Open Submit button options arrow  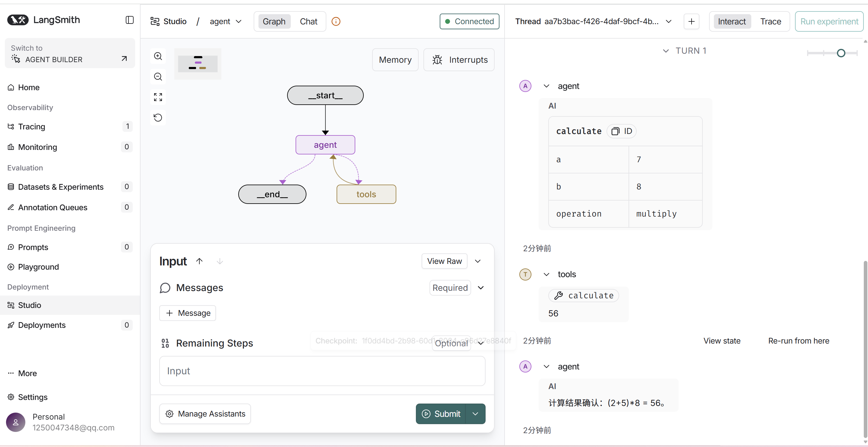[x=475, y=414]
